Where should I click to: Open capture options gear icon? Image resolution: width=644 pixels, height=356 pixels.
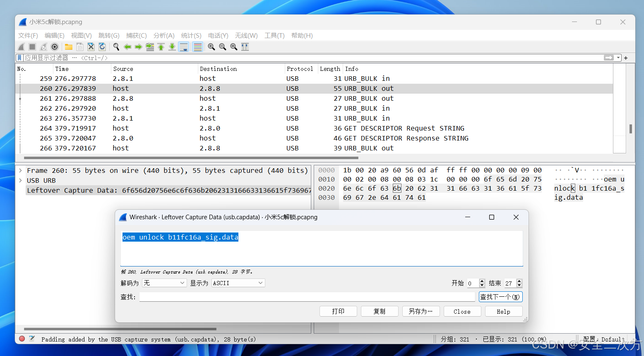tap(55, 47)
